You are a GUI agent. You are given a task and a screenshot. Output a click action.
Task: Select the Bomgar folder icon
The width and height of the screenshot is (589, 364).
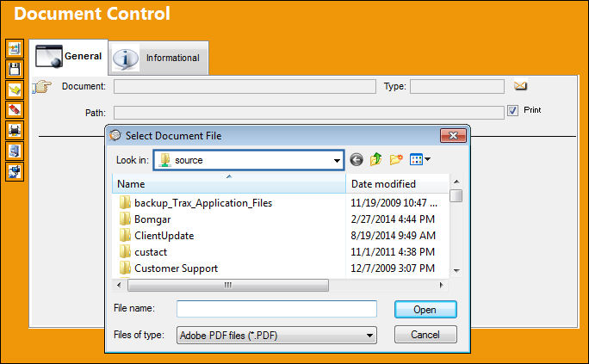(x=125, y=219)
